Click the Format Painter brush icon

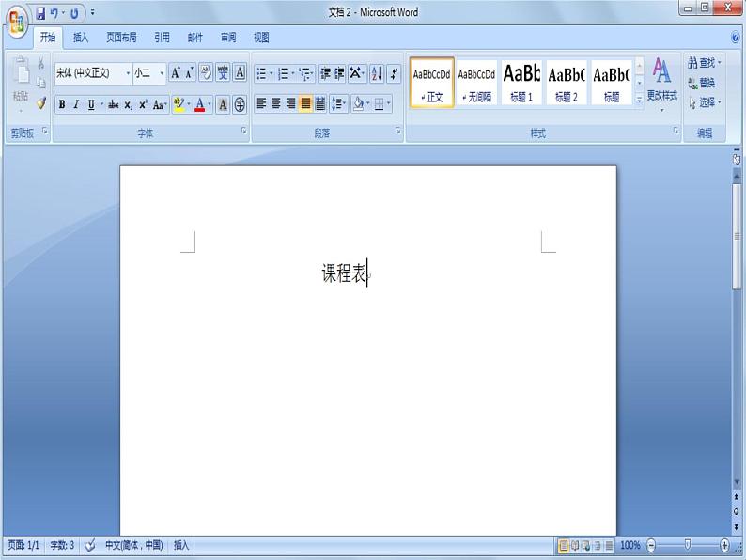point(40,103)
